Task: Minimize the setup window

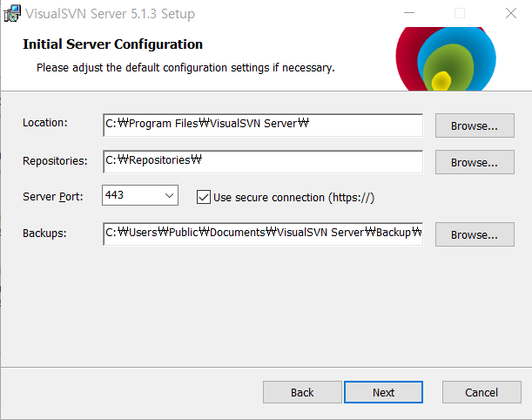Action: click(409, 14)
